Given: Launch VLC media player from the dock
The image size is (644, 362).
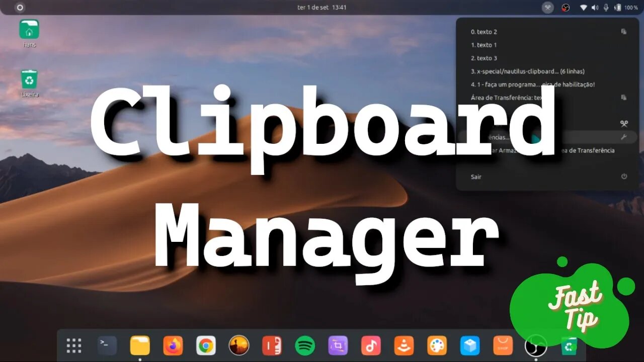Looking at the screenshot, I should tap(404, 345).
